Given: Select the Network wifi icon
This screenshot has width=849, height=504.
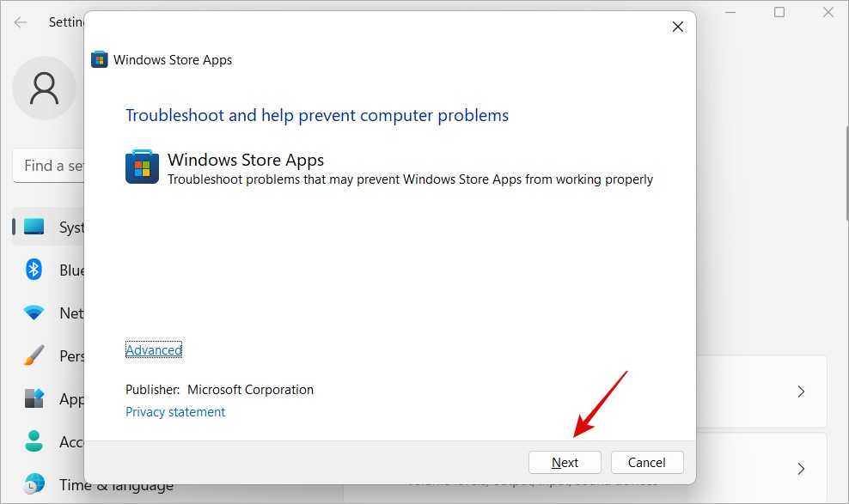Looking at the screenshot, I should [34, 313].
